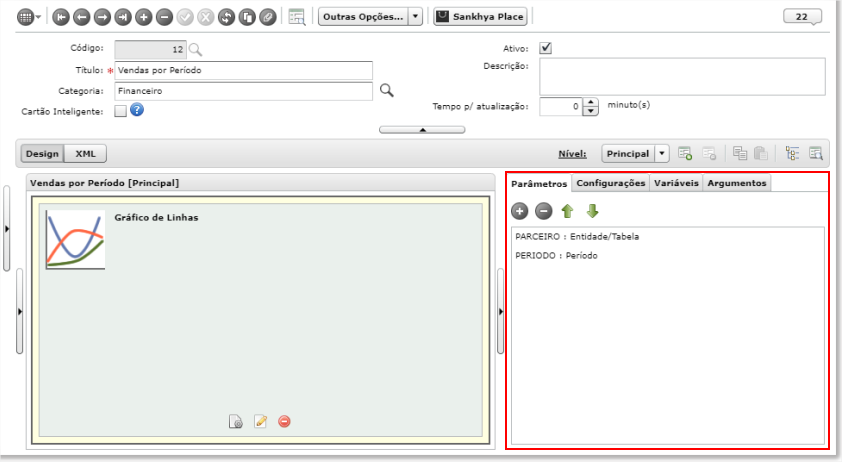Select the Gráfico de Linhas thumbnail
This screenshot has height=462, width=842.
75,240
